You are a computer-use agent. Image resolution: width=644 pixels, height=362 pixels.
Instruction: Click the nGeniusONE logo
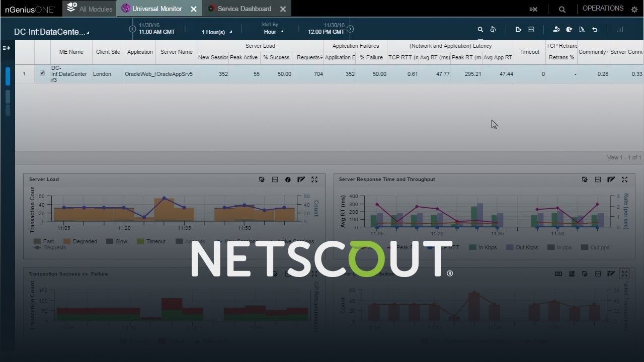(30, 9)
